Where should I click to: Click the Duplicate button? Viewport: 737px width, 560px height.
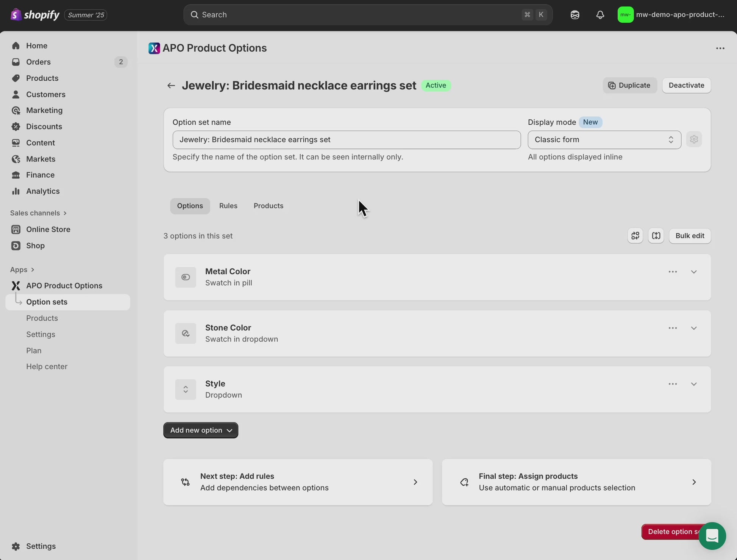coord(629,85)
